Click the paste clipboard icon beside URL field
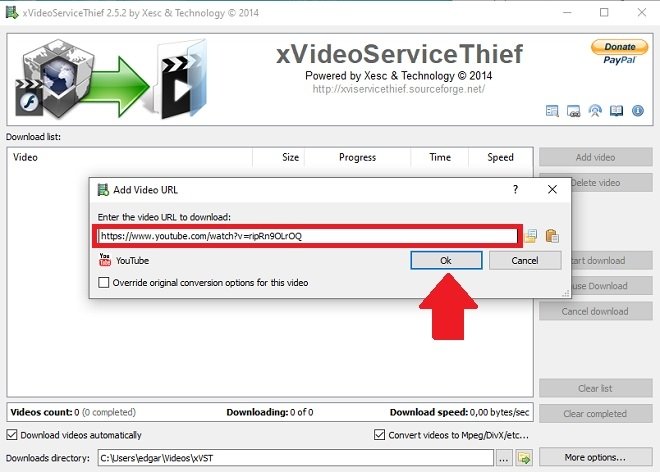Image resolution: width=660 pixels, height=472 pixels. pyautogui.click(x=552, y=236)
